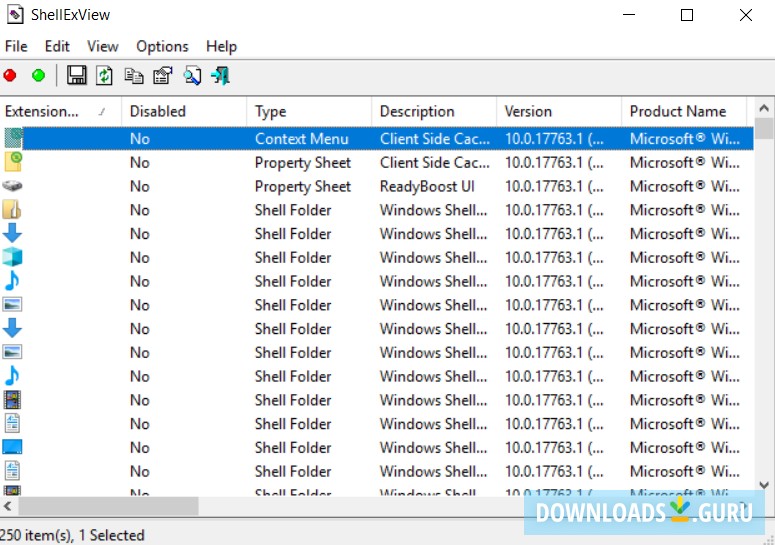
Task: Open the Help menu
Action: pos(221,46)
